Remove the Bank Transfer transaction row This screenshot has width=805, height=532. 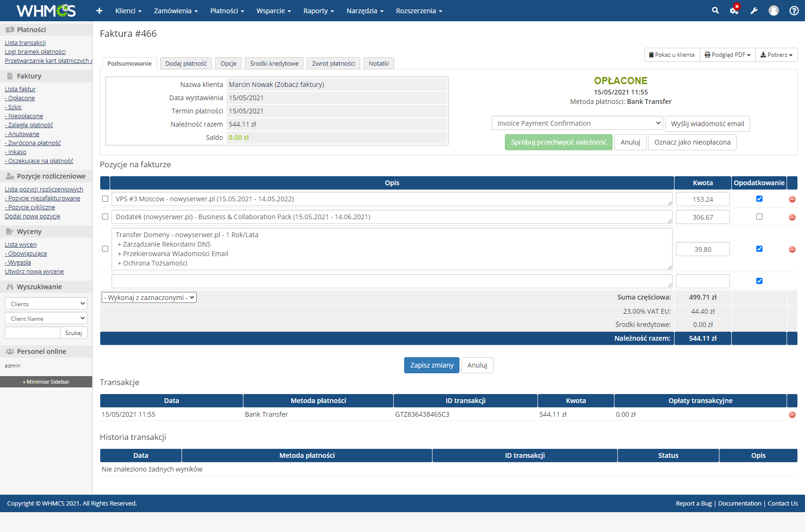coord(792,414)
